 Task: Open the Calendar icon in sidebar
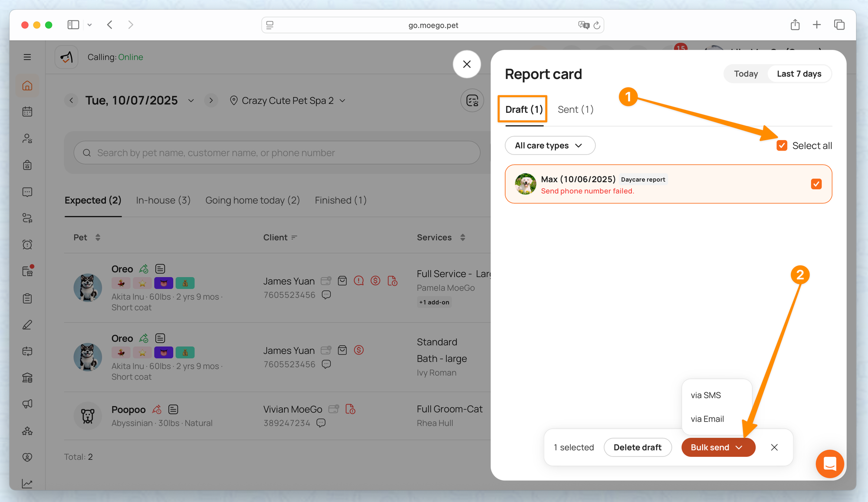27,112
